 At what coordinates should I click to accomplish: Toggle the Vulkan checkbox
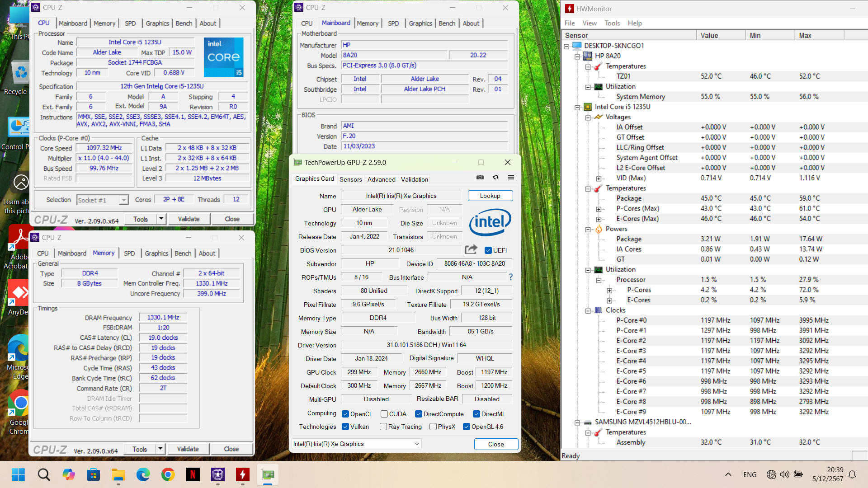[x=345, y=427]
